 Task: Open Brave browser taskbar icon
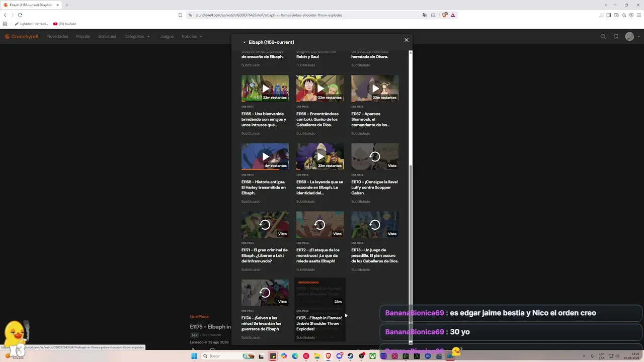pyautogui.click(x=328, y=356)
